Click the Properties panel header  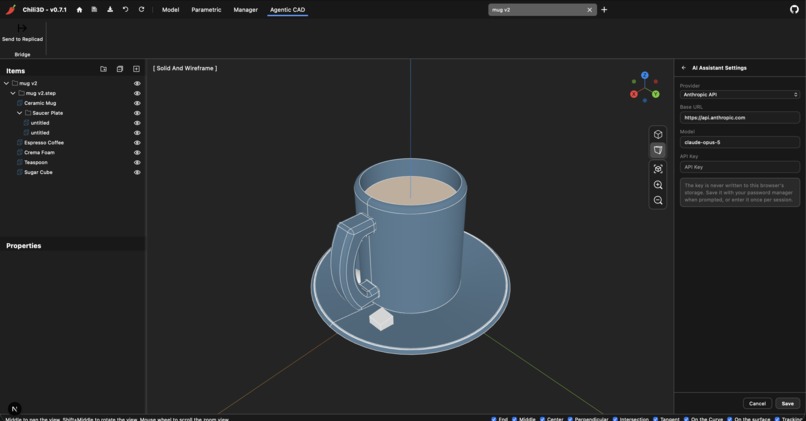24,246
